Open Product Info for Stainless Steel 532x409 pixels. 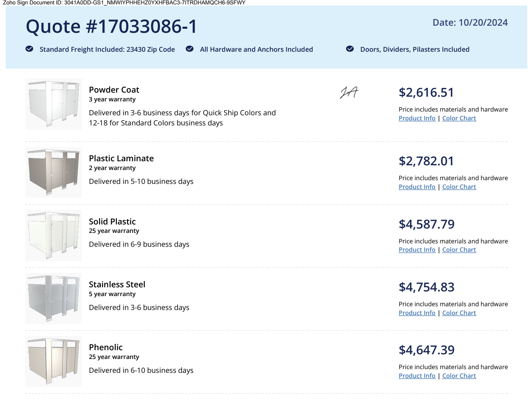point(417,313)
